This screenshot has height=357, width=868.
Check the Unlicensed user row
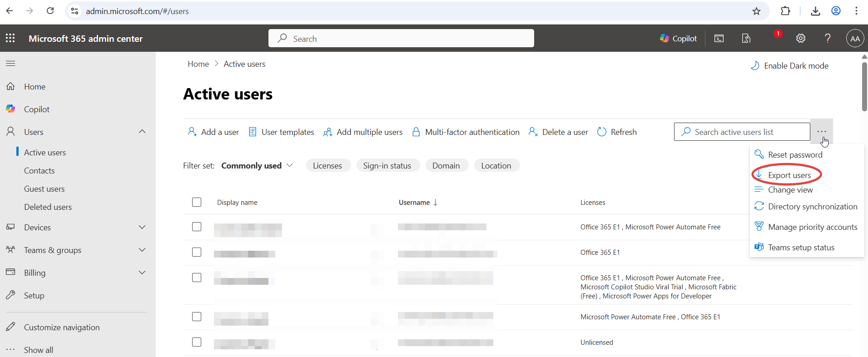point(197,342)
